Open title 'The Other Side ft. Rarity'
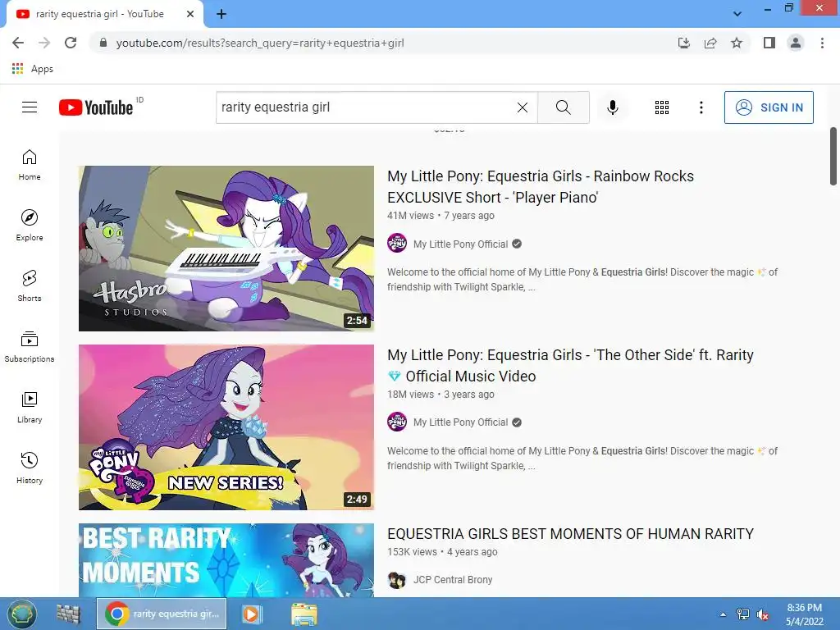 click(570, 365)
